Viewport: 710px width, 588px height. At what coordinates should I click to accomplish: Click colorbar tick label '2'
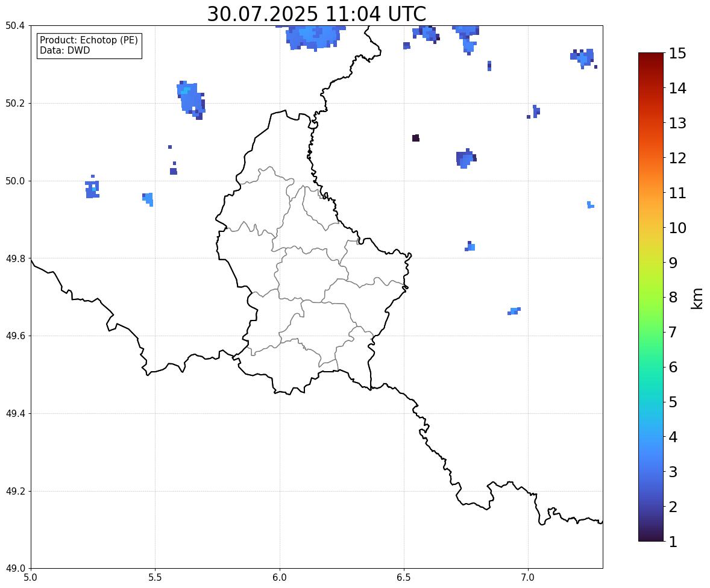[673, 507]
